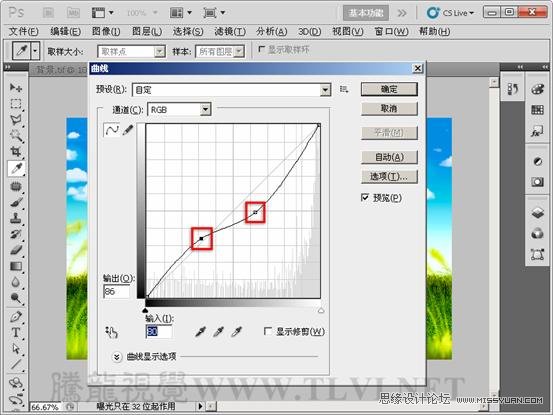553x415 pixels.
Task: Close the 曲线 Curves dialog
Action: (418, 68)
